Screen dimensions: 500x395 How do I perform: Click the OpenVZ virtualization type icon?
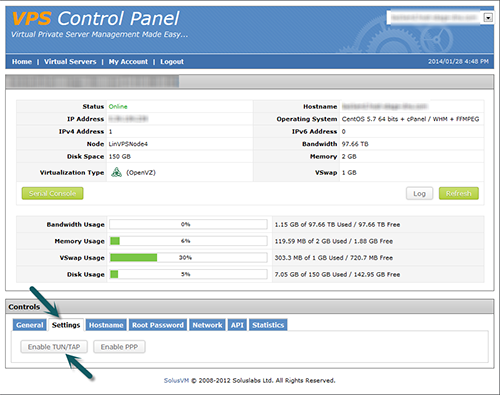[x=116, y=172]
